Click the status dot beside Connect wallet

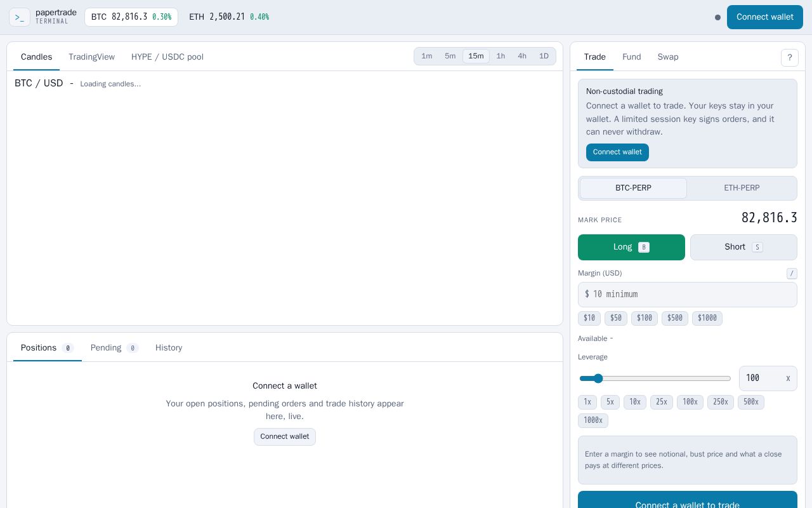717,17
